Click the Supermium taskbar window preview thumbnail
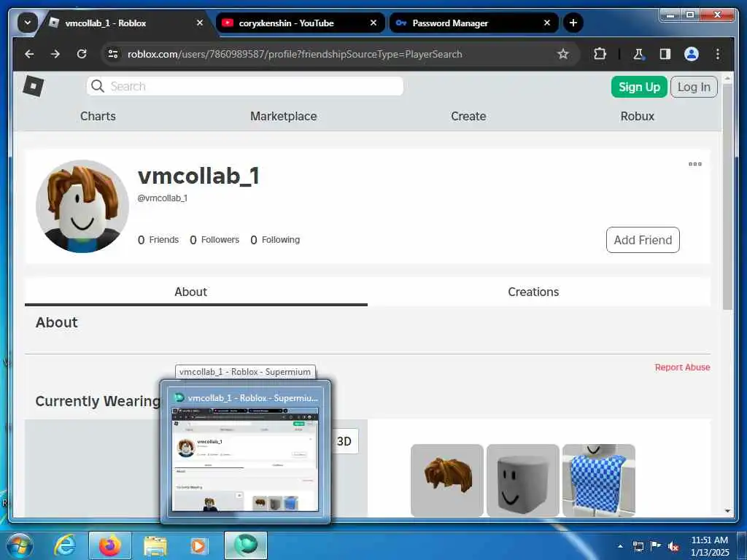Screen dimensions: 747x560 tap(245, 459)
